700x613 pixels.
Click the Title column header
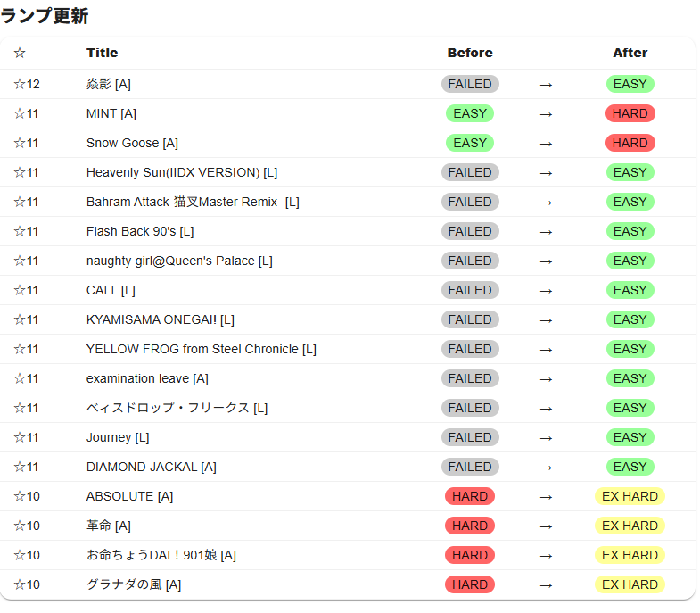[x=103, y=53]
